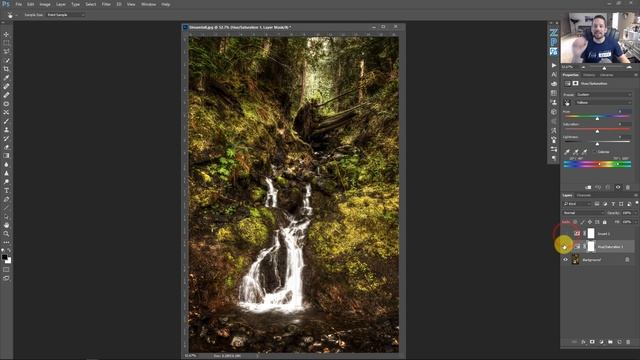Viewport: 640px width, 360px height.
Task: Open the Character panel icon
Action: pyautogui.click(x=553, y=75)
